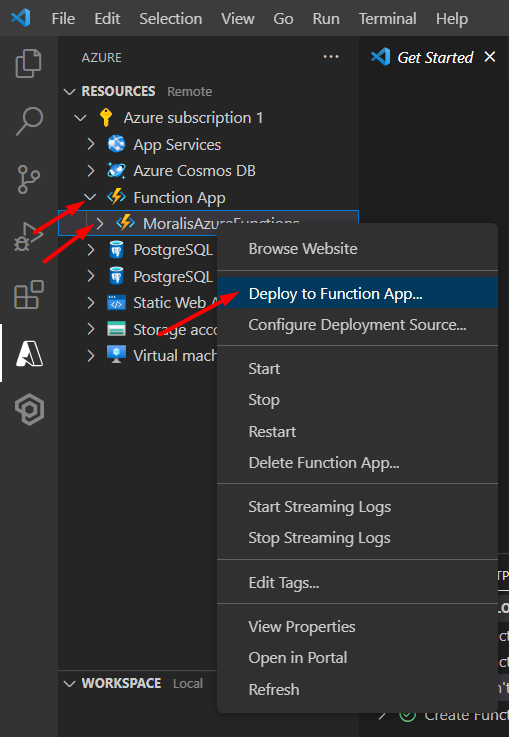The image size is (509, 737).
Task: Open the View menu
Action: pos(238,18)
